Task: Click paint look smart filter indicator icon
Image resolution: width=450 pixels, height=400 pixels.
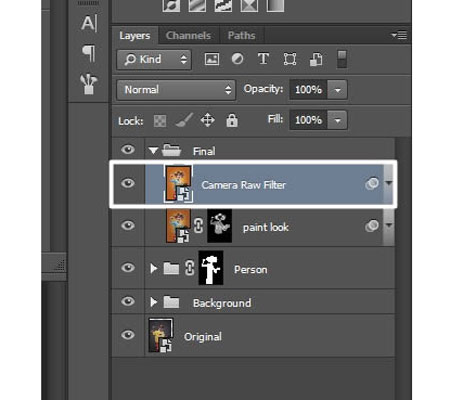Action: click(372, 226)
